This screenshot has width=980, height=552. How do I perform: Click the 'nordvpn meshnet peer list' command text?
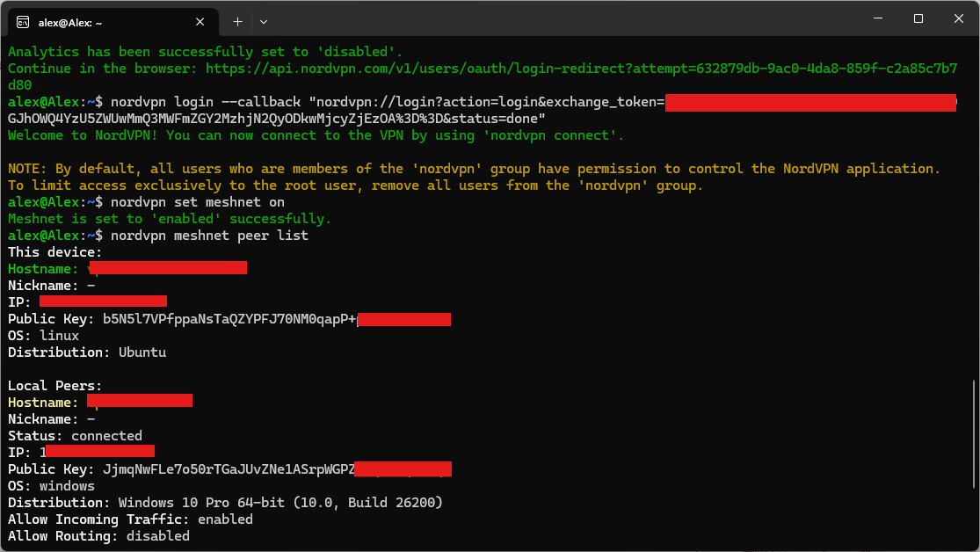tap(209, 236)
